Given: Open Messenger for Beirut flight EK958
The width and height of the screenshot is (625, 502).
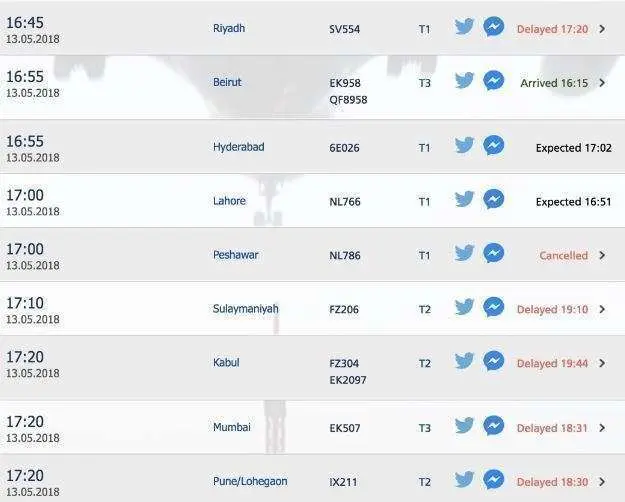Looking at the screenshot, I should pyautogui.click(x=493, y=81).
